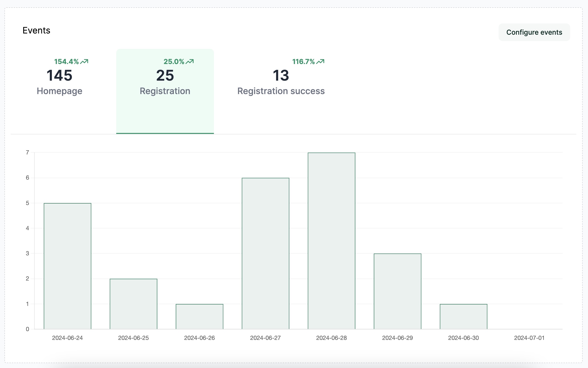Click the 154.4% change percentage
This screenshot has height=368, width=588.
pyautogui.click(x=66, y=62)
